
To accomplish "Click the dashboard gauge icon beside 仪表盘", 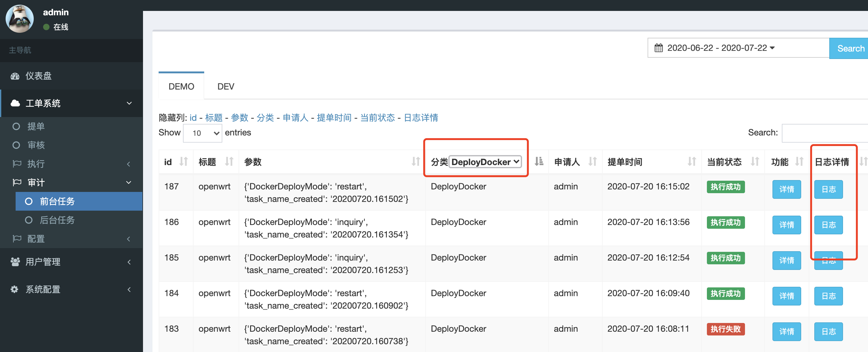I will point(15,76).
